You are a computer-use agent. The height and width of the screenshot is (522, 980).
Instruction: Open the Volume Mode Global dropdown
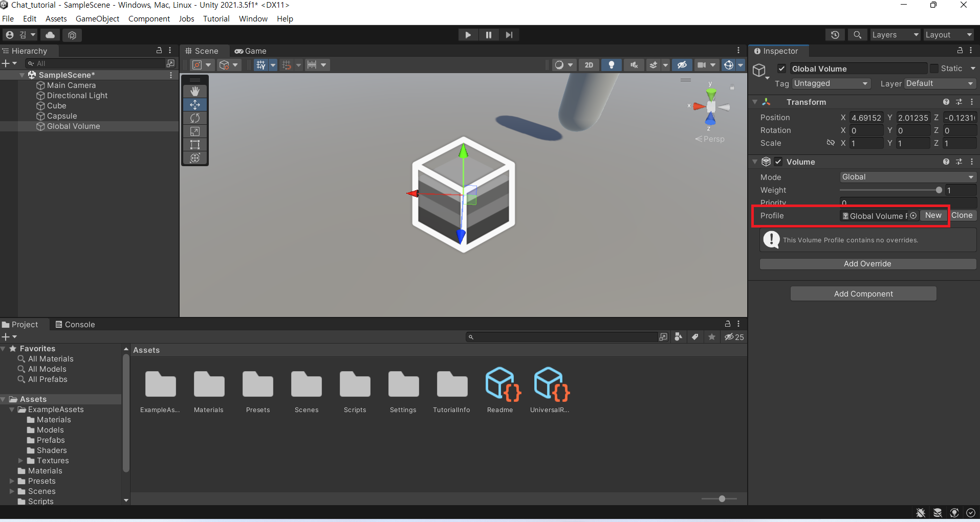point(908,177)
